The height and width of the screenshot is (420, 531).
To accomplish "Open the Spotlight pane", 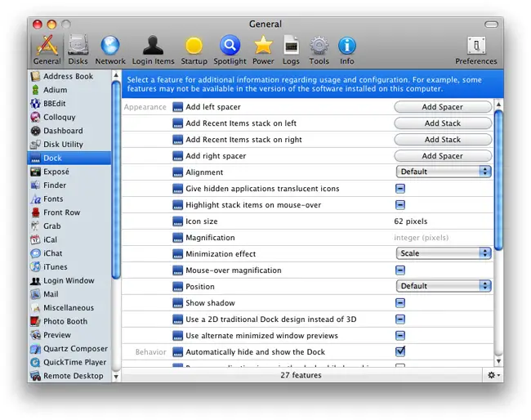I will (x=230, y=50).
